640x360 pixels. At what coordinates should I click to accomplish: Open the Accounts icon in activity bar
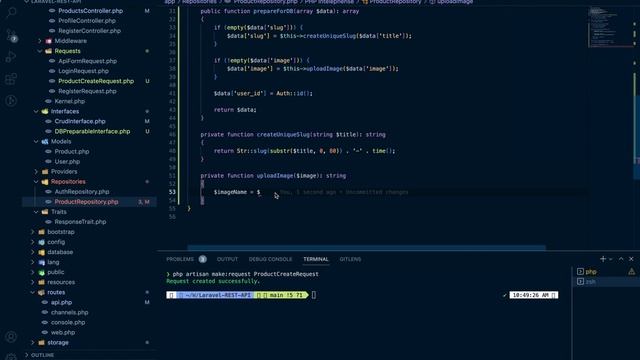pos(11,337)
